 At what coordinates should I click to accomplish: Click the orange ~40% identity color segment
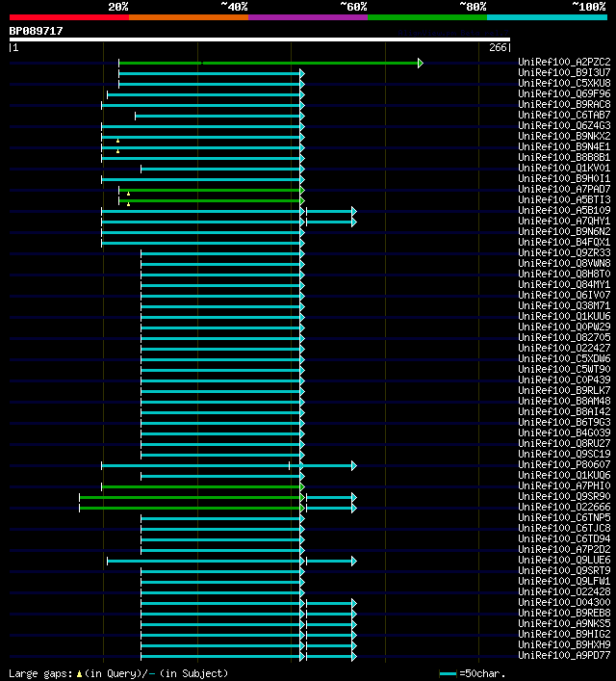189,17
